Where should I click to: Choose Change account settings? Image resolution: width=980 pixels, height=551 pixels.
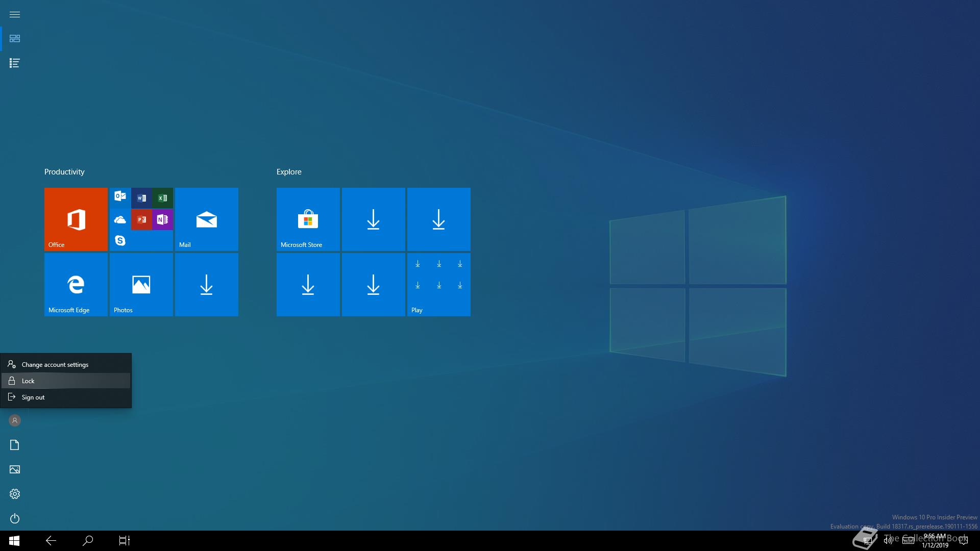(66, 364)
